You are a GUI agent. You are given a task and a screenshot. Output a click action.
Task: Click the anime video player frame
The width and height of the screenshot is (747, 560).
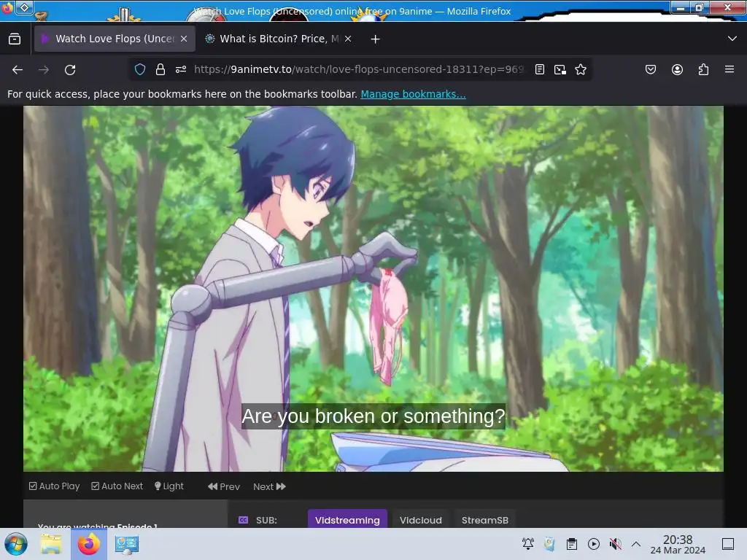coord(373,289)
